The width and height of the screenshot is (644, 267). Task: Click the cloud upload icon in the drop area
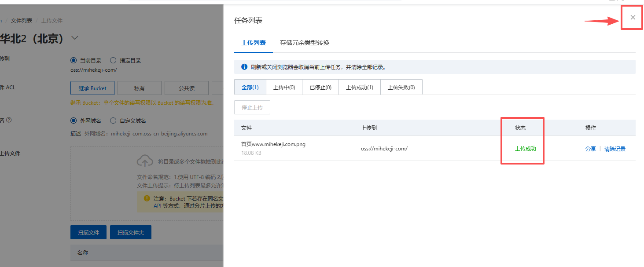pyautogui.click(x=145, y=160)
